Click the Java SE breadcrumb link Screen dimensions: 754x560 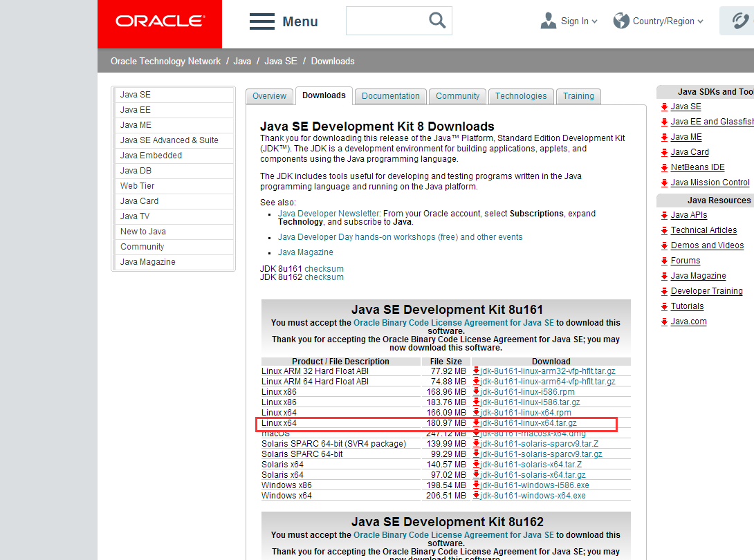coord(281,61)
